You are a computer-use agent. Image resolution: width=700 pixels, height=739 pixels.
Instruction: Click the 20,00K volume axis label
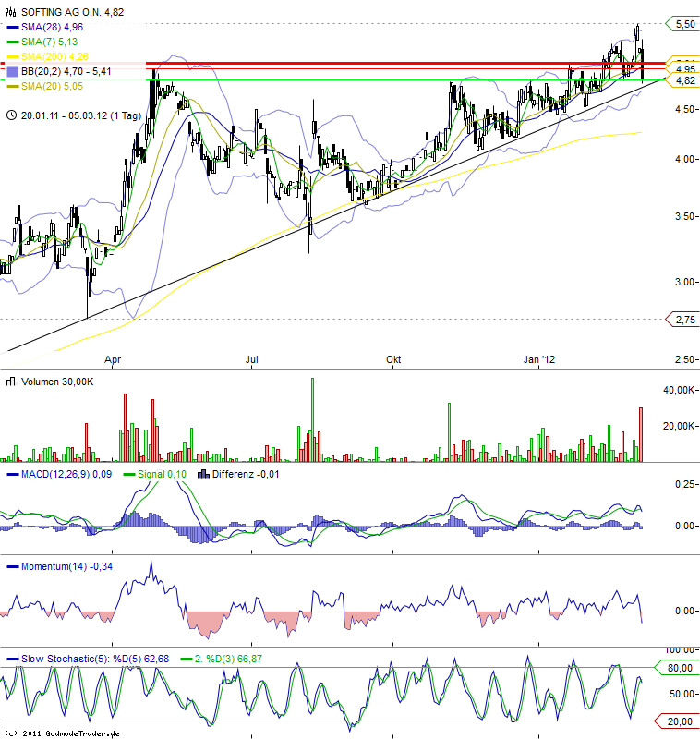pyautogui.click(x=679, y=426)
